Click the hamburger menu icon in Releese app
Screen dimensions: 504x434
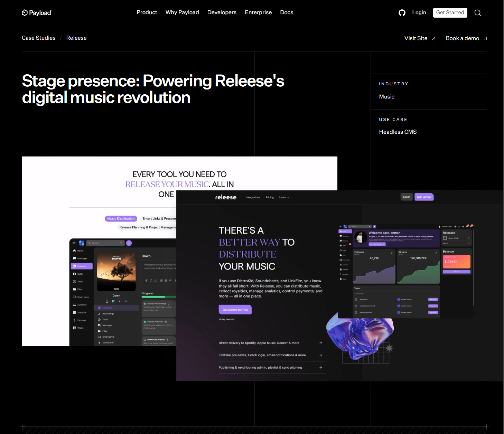[x=74, y=243]
